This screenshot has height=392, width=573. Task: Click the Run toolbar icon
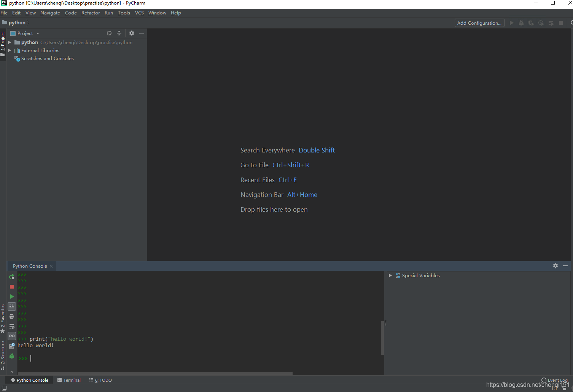511,23
